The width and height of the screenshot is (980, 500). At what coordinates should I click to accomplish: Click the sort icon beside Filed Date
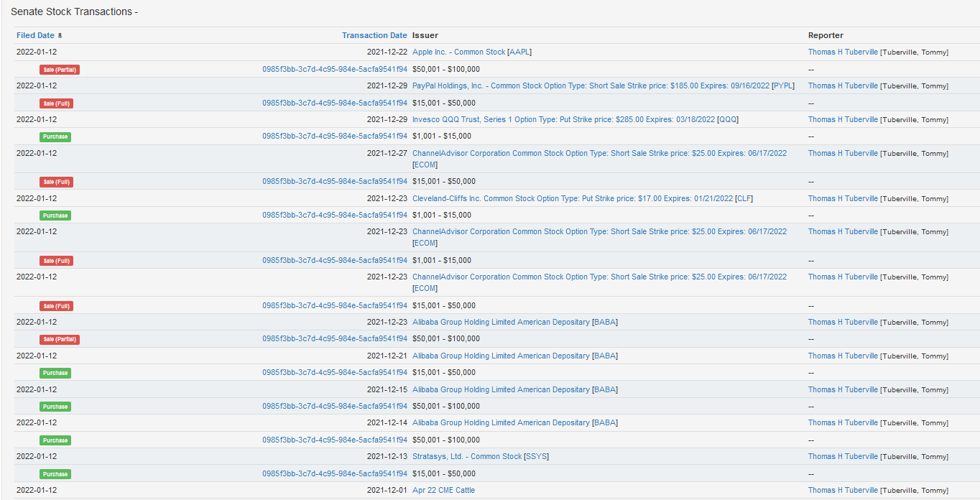point(60,35)
